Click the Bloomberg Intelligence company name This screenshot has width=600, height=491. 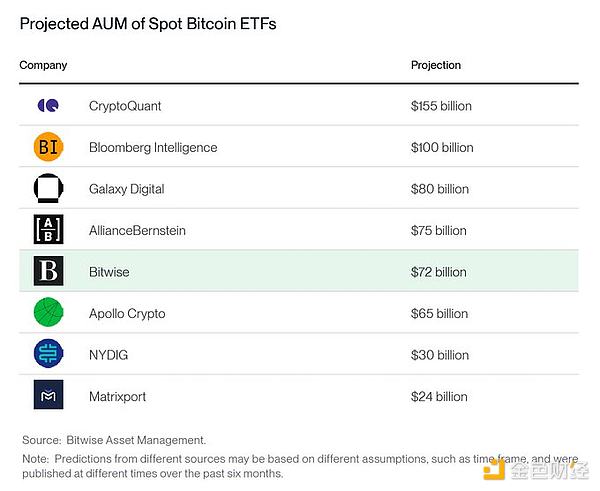pos(153,147)
